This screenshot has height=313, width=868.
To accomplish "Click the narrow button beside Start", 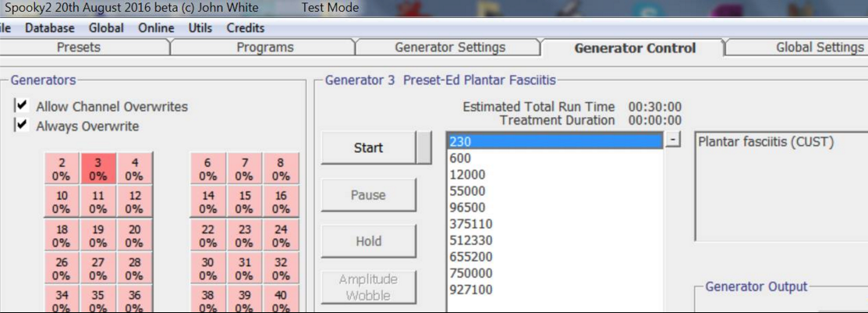I will click(424, 148).
